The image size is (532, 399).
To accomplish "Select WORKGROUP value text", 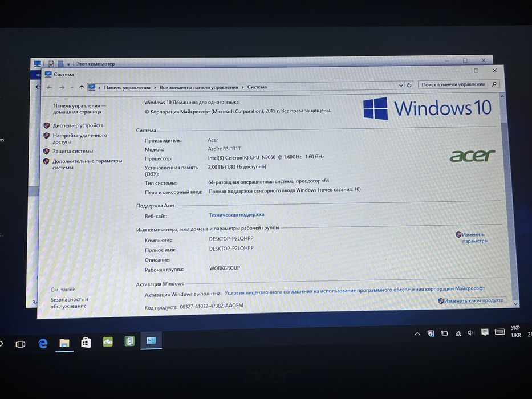I will (224, 268).
